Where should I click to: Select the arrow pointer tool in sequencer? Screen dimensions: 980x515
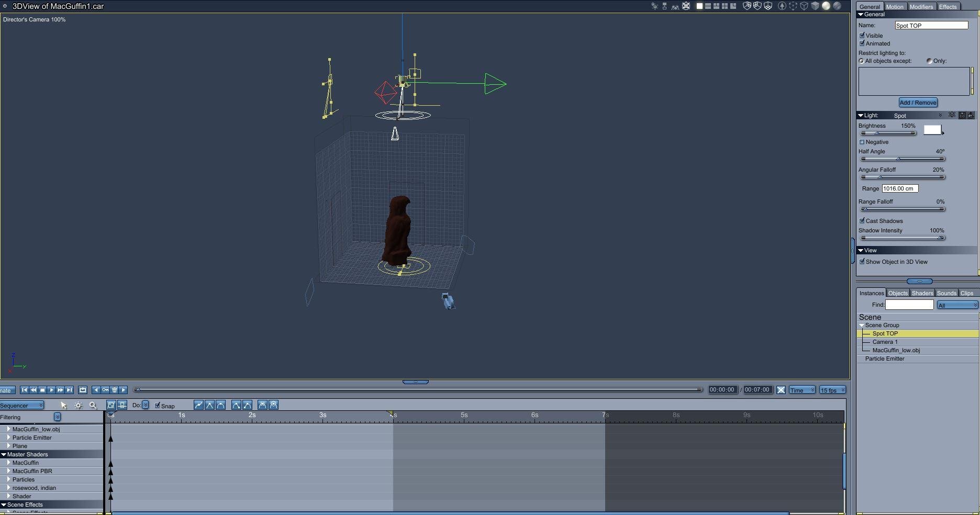click(64, 406)
